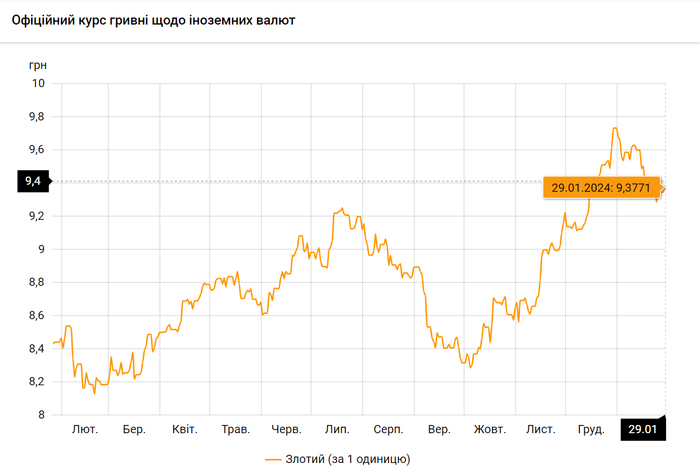700x470 pixels.
Task: Click the chart title about official hryvnia rate
Action: pos(153,21)
